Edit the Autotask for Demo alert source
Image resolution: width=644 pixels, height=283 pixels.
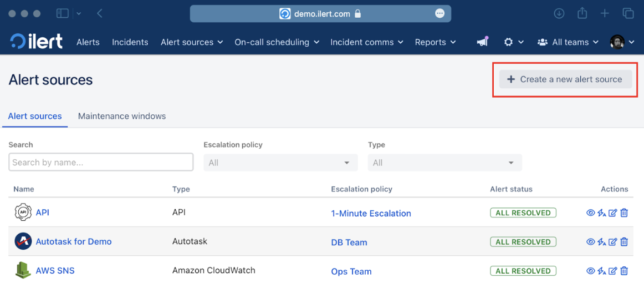pyautogui.click(x=613, y=242)
